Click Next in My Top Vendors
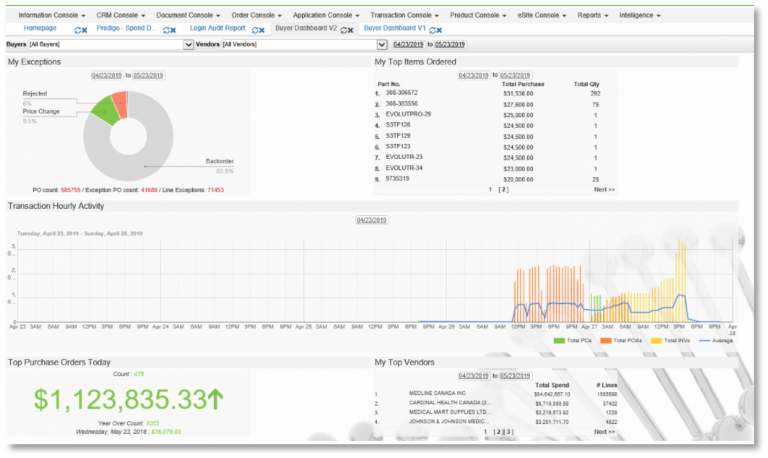 [x=604, y=432]
